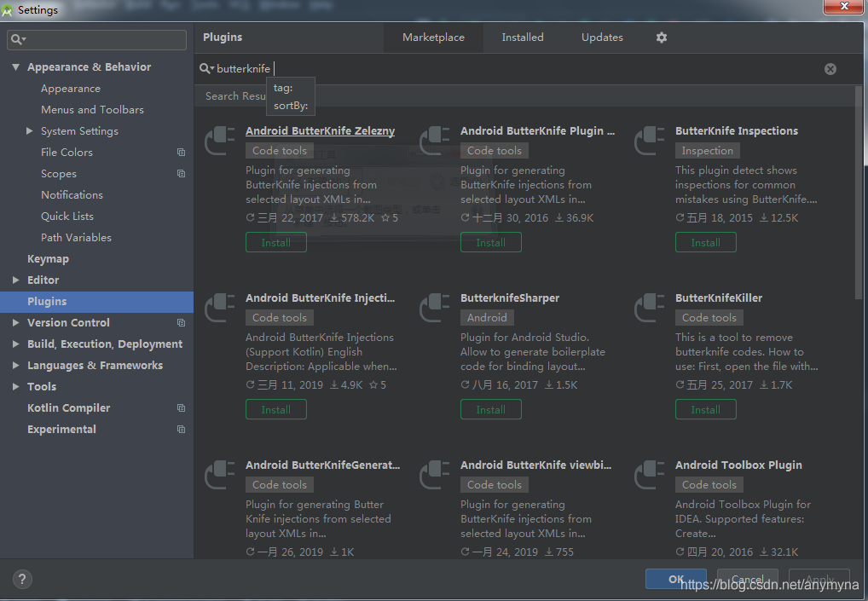Image resolution: width=868 pixels, height=601 pixels.
Task: Open the ButterKnifeKiller plugin title
Action: coord(719,298)
